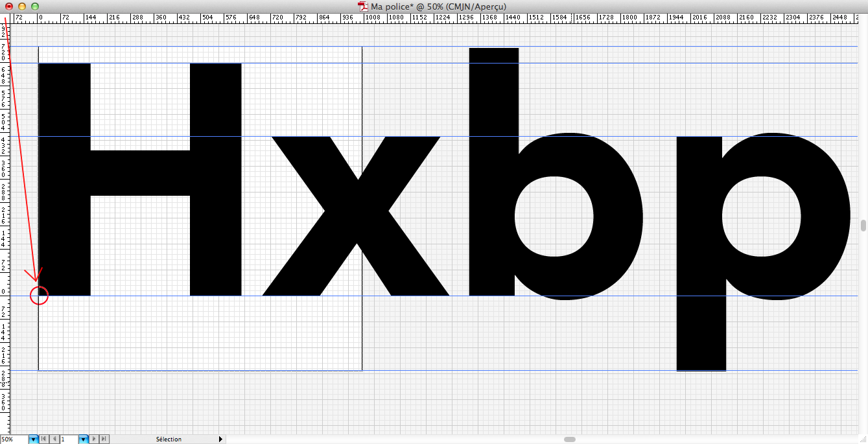
Task: Click the Sélection status bar label
Action: coord(169,439)
